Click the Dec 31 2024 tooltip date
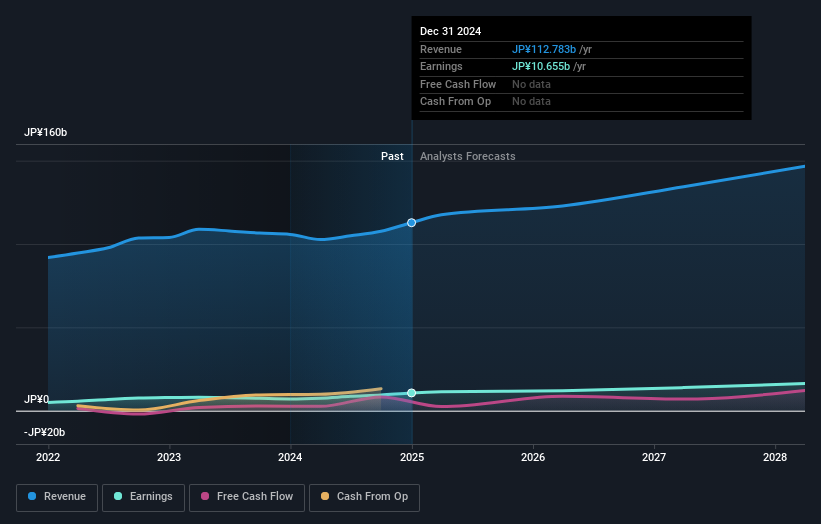Viewport: 821px width, 524px height. click(x=450, y=31)
